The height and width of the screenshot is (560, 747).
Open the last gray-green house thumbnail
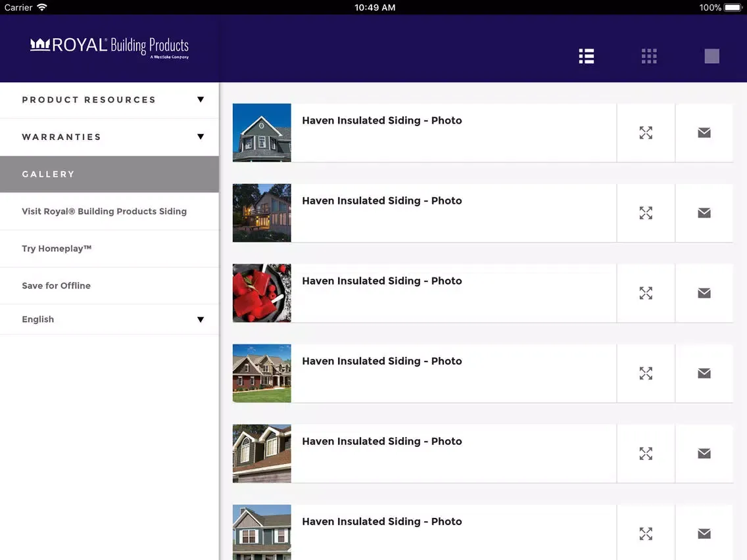(262, 532)
